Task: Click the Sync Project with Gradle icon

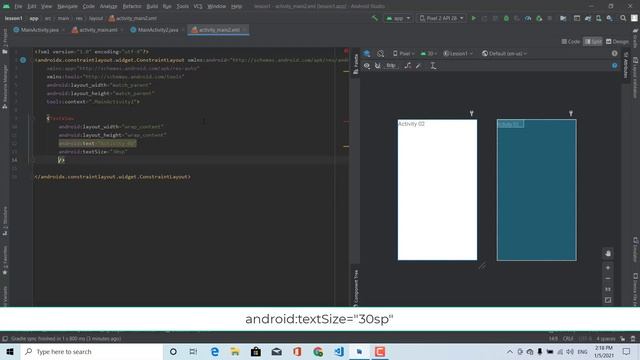Action: [x=588, y=18]
